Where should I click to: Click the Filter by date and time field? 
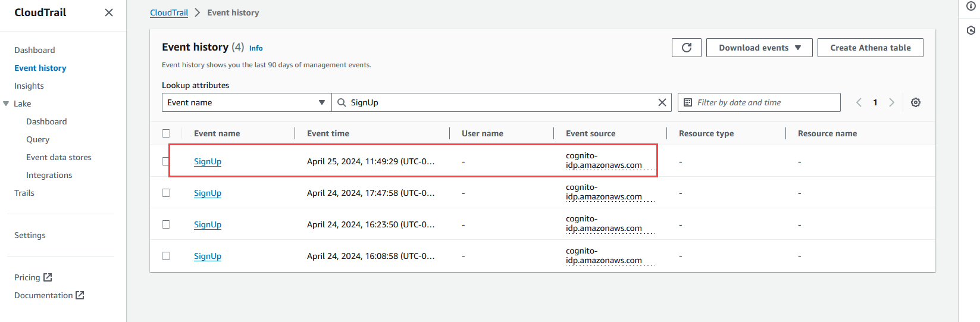(759, 102)
